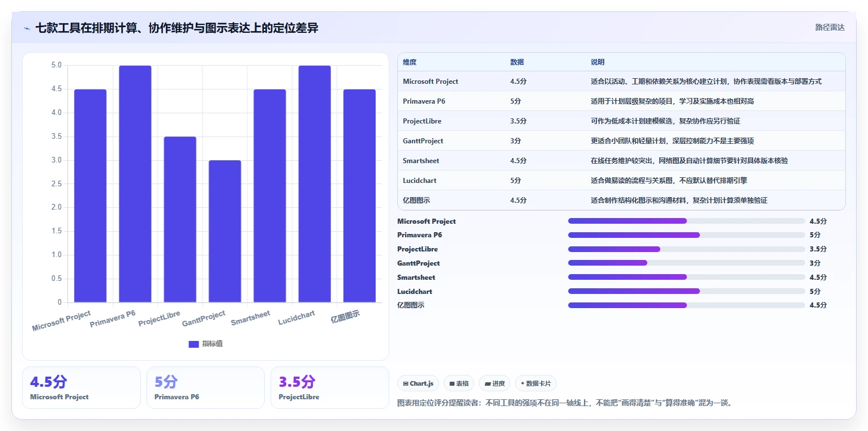Click Lucidchart progress bar
Viewport: 868px width, 431px height.
[686, 291]
